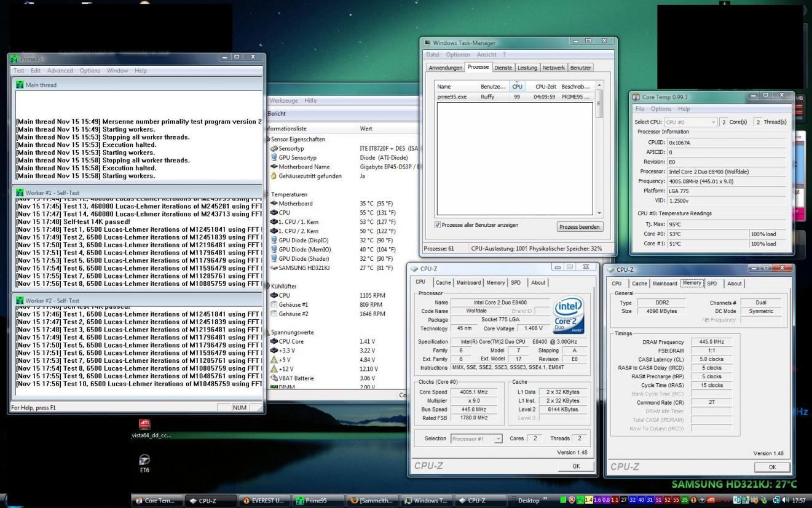The image size is (812, 508).
Task: Click the Prime95 Main thread window icon
Action: click(x=20, y=85)
